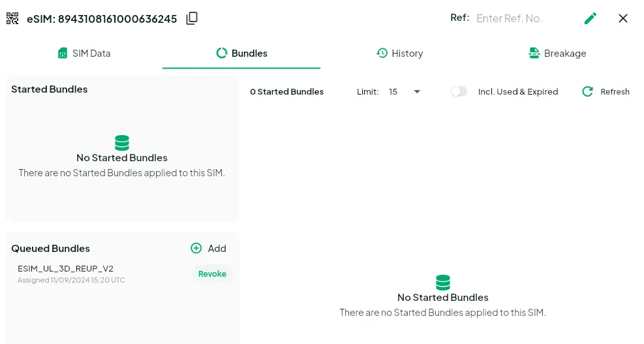644x344 pixels.
Task: Open the History tab
Action: [399, 54]
